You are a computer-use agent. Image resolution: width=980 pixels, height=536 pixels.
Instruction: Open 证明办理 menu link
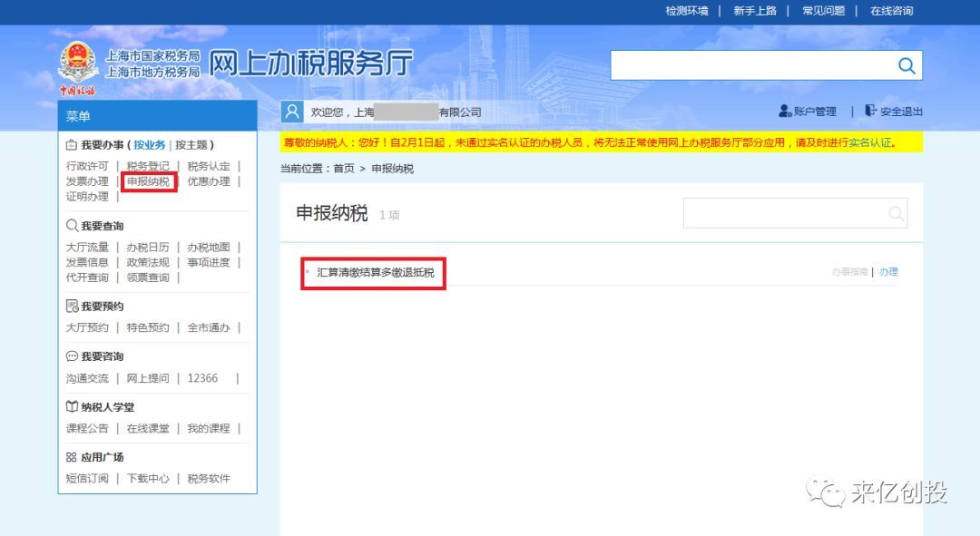[x=87, y=196]
